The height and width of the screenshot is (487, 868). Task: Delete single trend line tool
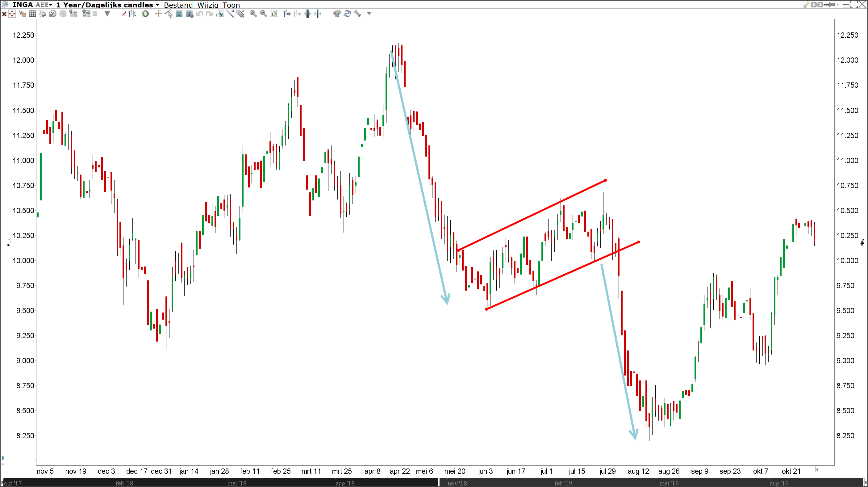(231, 14)
